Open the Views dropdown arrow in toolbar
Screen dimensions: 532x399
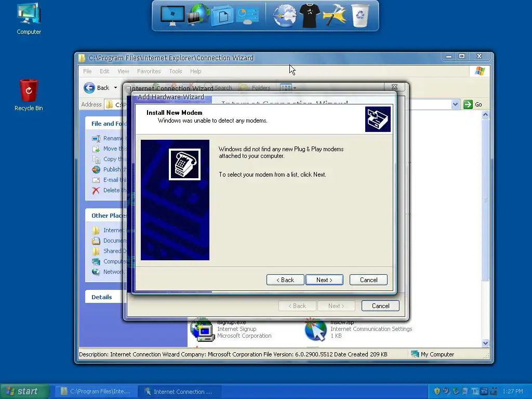click(295, 88)
